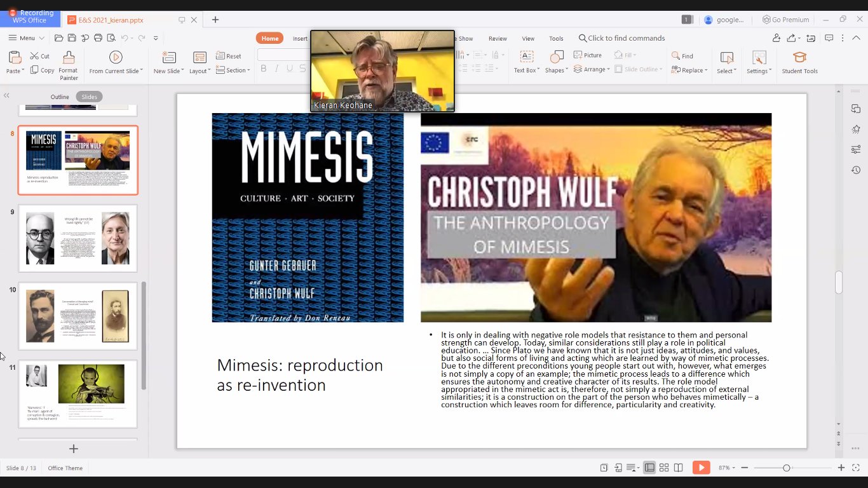Click the Print icon in quick toolbar
The height and width of the screenshot is (488, 868).
pos(98,38)
